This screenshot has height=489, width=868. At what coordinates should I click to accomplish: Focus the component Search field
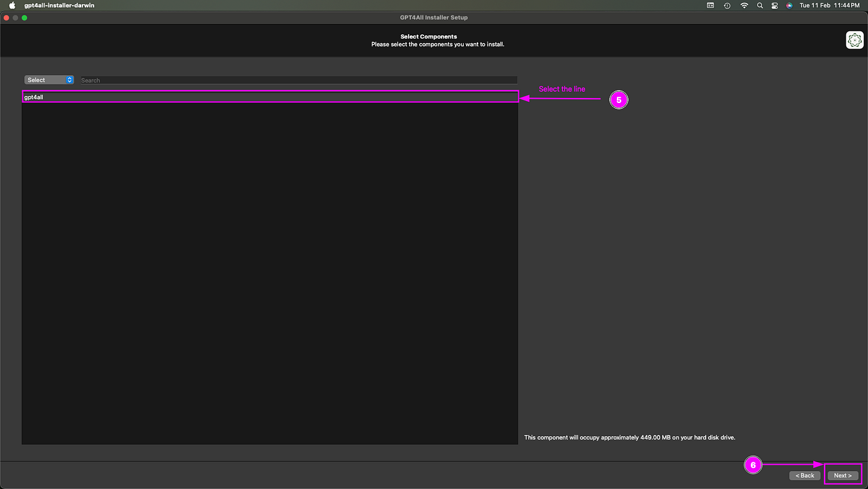[x=299, y=80]
